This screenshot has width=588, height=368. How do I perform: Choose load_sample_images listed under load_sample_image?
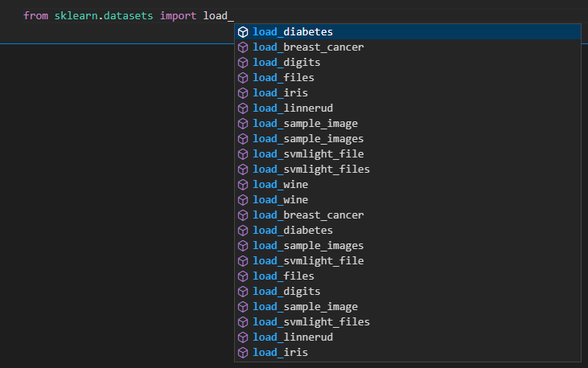[x=408, y=139]
